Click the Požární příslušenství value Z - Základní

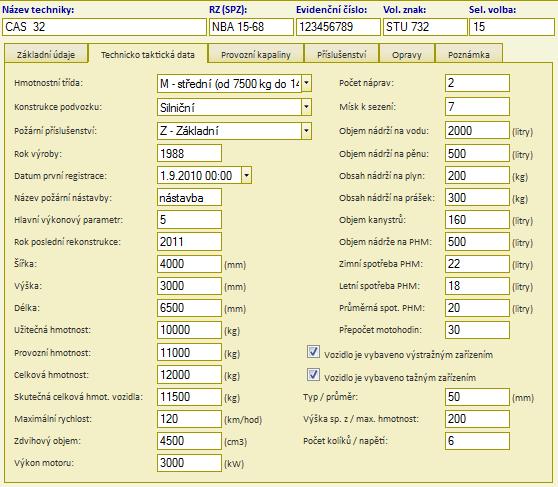(189, 131)
